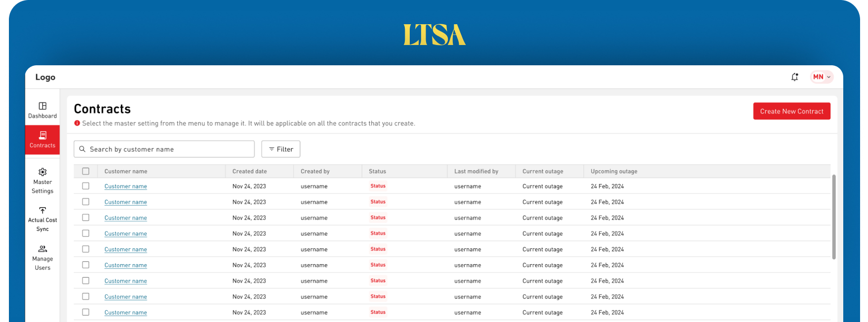
Task: Click the Customer name column header
Action: tap(126, 171)
